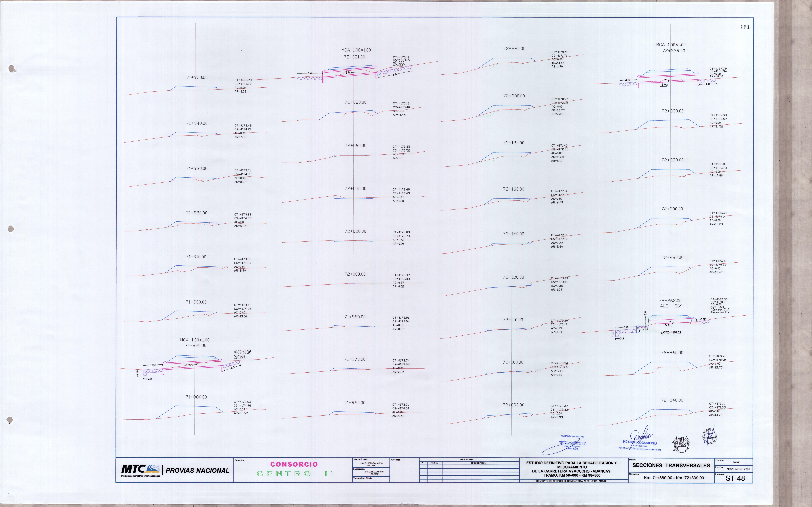Click the Topografia y Dibujo field

371,479
